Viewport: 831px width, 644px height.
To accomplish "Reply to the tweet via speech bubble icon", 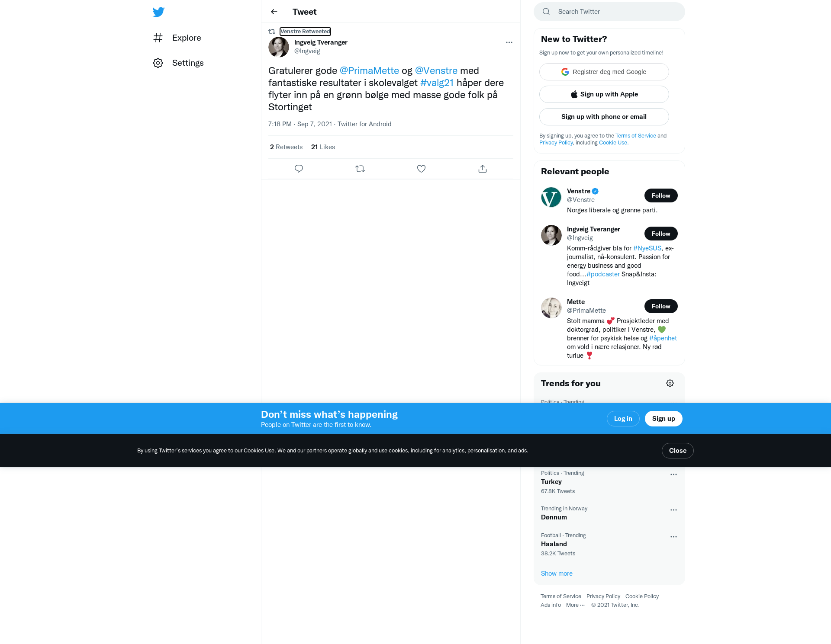I will (x=299, y=169).
